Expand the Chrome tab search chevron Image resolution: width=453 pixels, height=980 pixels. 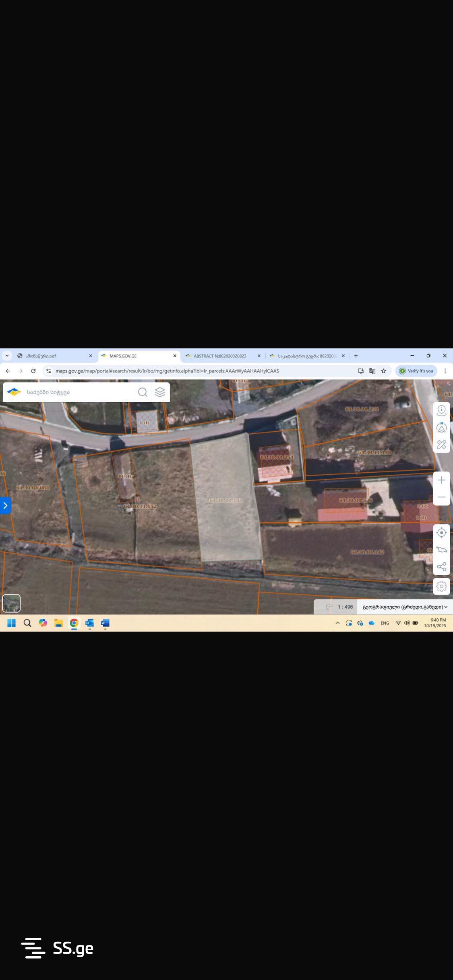tap(7, 356)
